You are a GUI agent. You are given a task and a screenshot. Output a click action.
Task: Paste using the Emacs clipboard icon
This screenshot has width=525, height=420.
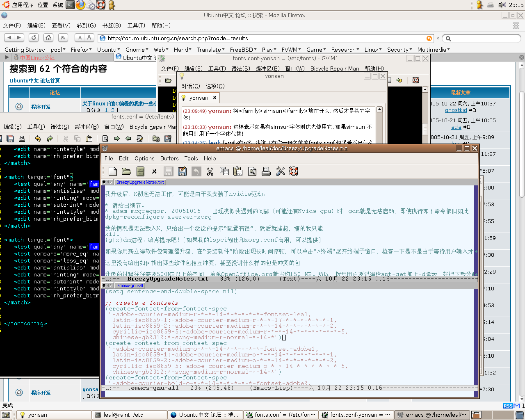238,171
